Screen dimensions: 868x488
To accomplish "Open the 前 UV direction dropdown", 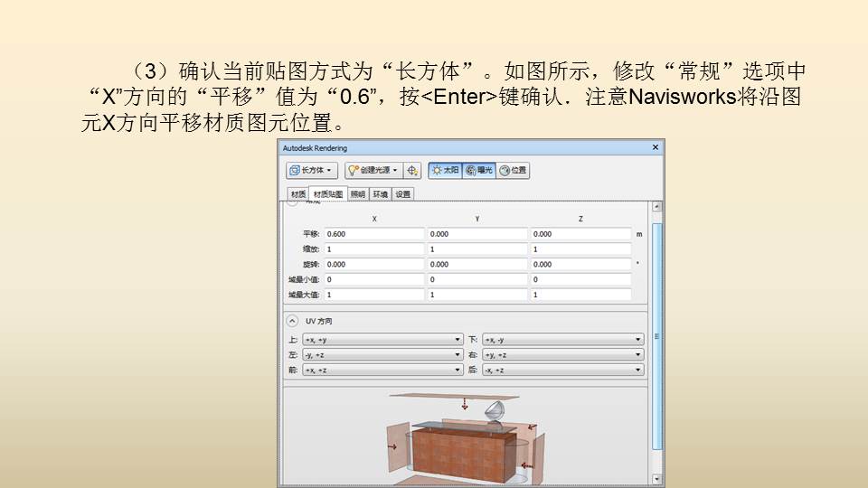I will click(x=382, y=370).
